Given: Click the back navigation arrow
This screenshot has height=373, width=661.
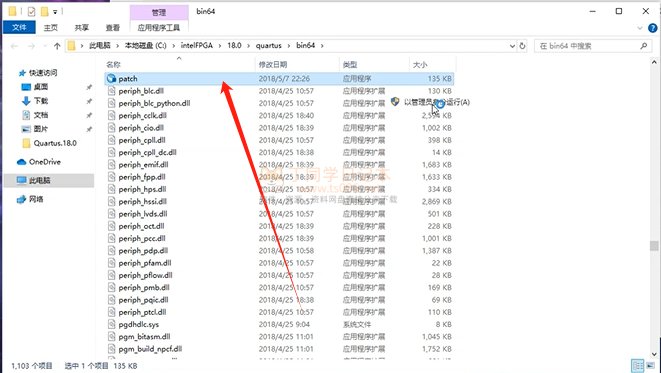Looking at the screenshot, I should click(x=15, y=46).
